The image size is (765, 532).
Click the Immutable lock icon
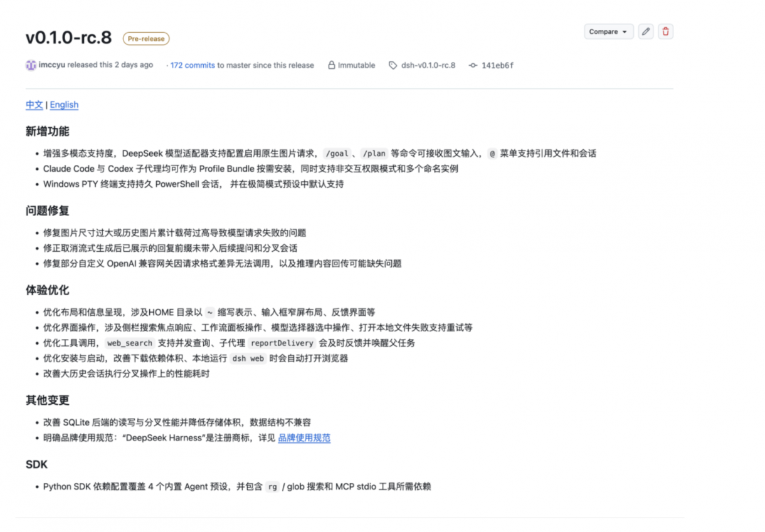pos(332,65)
